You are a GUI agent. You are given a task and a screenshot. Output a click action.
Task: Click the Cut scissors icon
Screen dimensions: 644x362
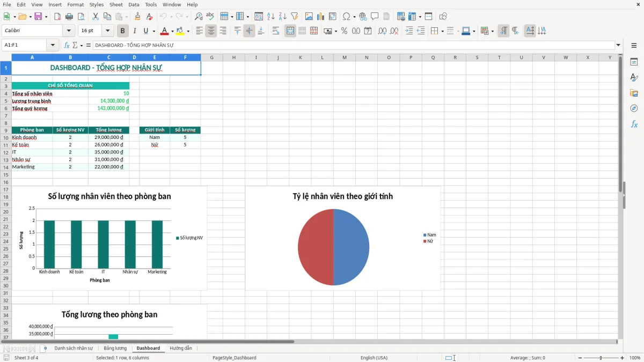tap(95, 17)
